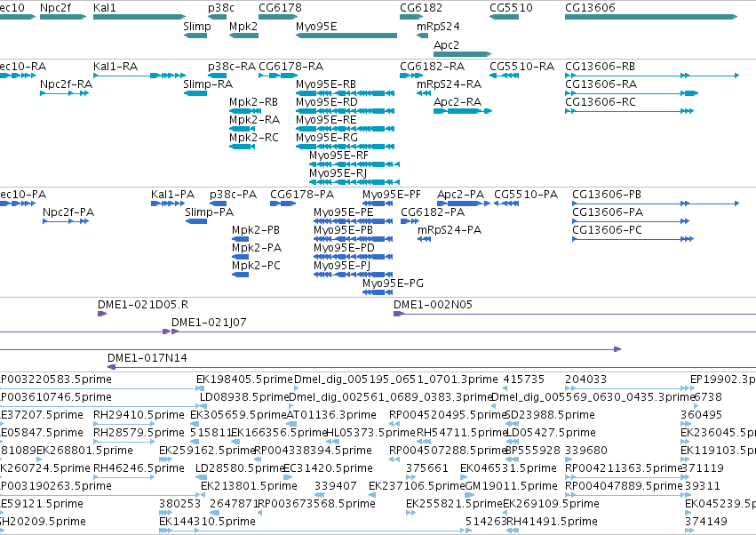Click the CG6178-RA transcript label
This screenshot has width=756, height=535.
coord(291,66)
